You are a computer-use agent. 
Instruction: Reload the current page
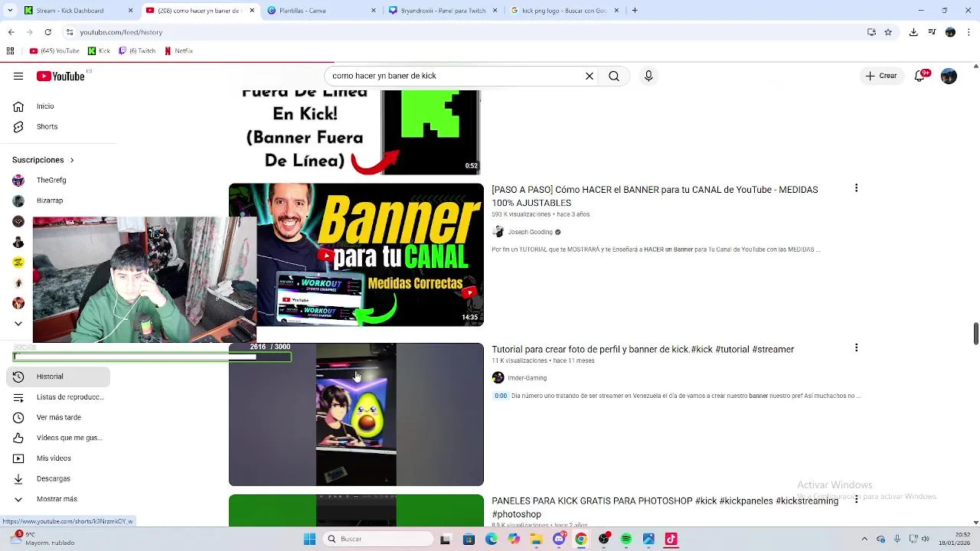(x=47, y=32)
